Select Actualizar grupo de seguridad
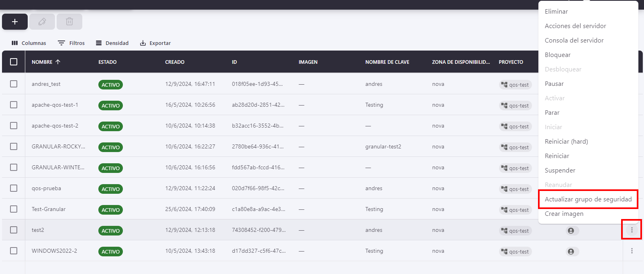644x274 pixels. click(x=588, y=199)
